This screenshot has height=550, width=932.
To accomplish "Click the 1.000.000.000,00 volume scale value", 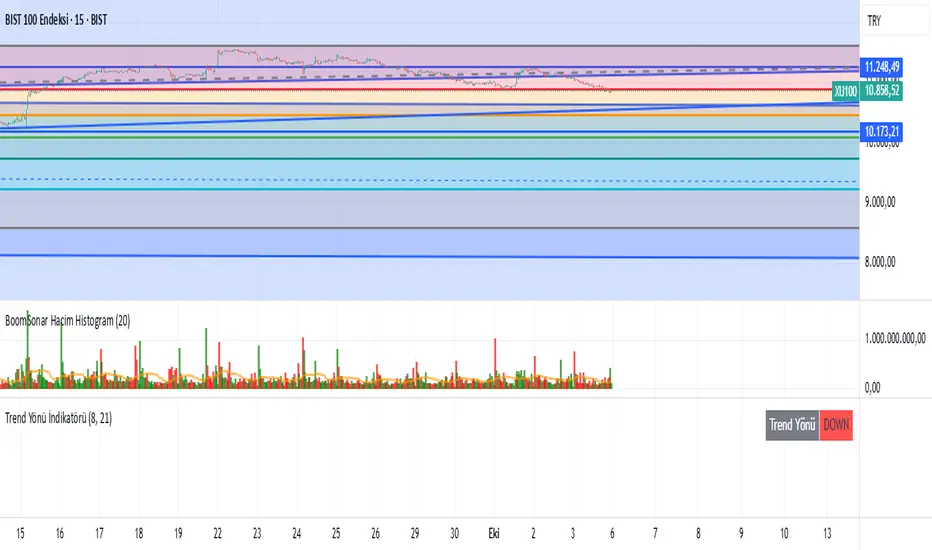I will coord(895,338).
